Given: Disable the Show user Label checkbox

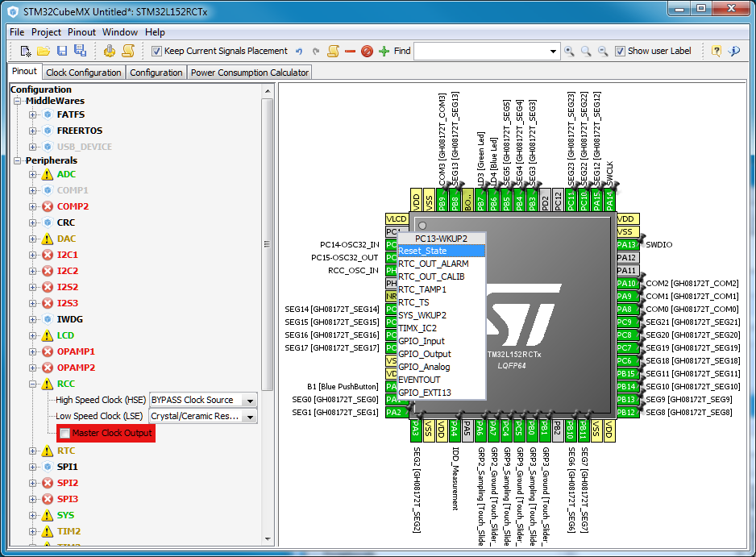Looking at the screenshot, I should tap(620, 51).
